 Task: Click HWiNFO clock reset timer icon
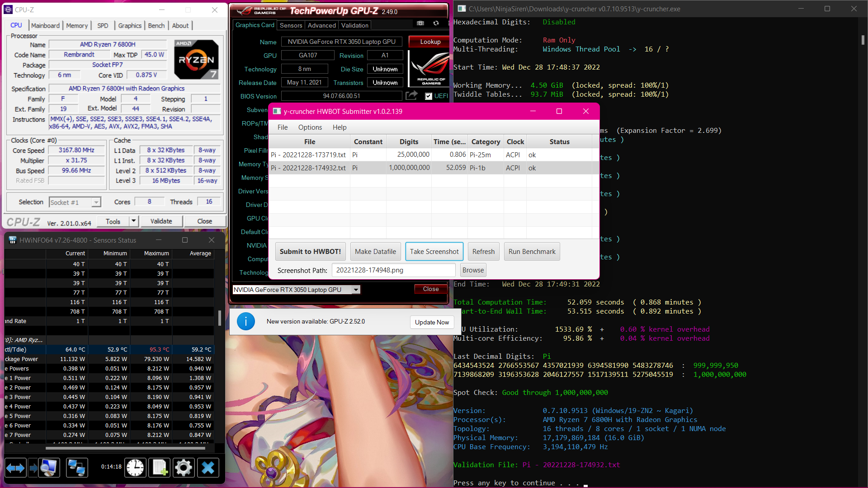tap(135, 468)
